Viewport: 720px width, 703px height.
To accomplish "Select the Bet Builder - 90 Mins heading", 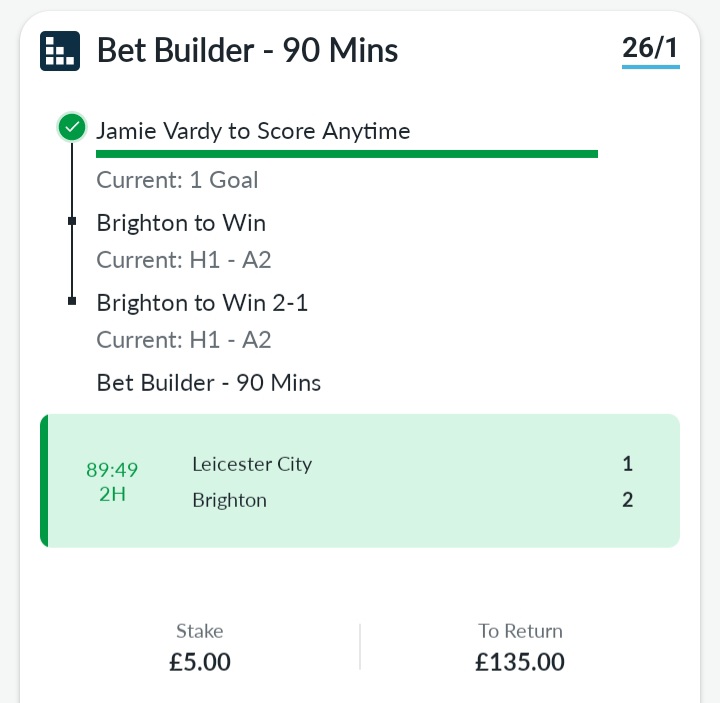I will coord(248,50).
